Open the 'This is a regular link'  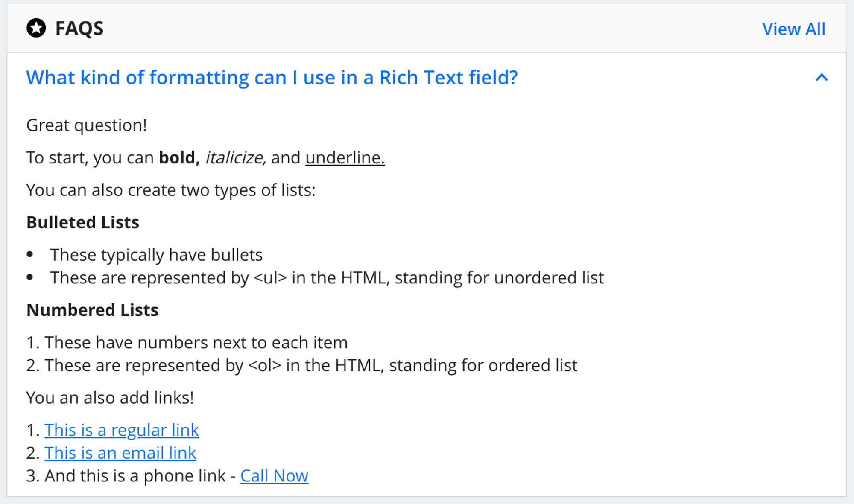click(122, 430)
